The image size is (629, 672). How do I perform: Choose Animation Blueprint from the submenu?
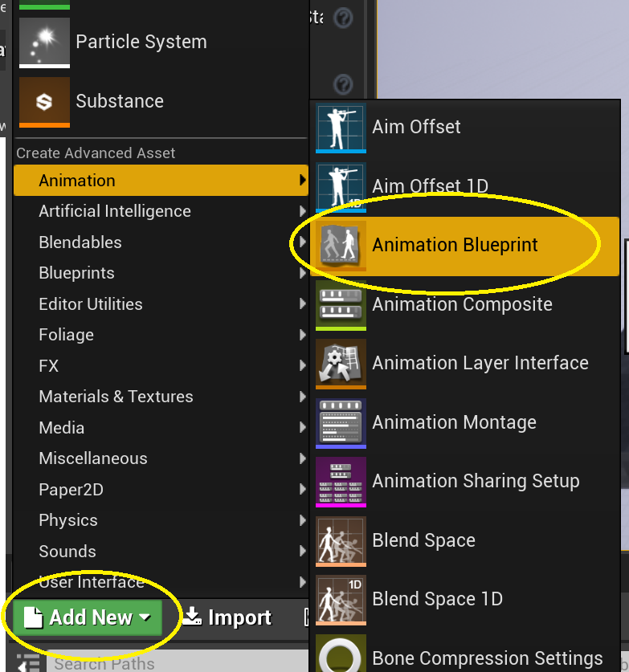click(455, 246)
